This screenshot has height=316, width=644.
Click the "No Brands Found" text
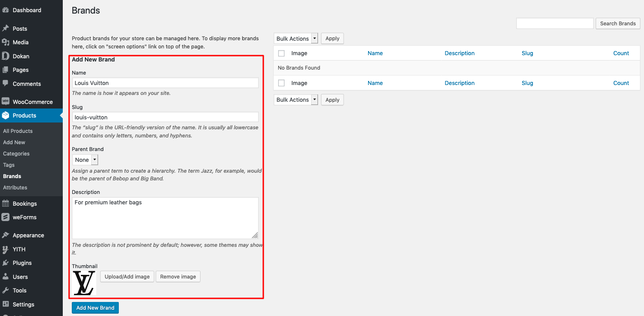(299, 68)
